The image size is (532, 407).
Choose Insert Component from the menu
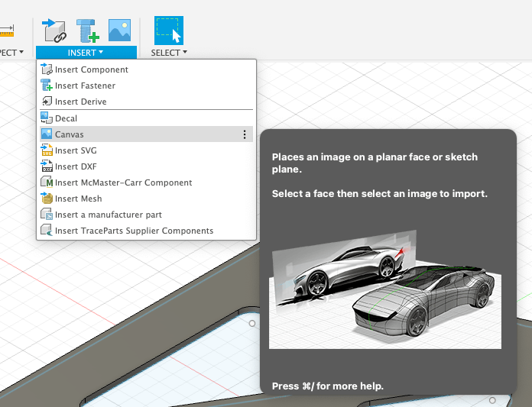(x=91, y=69)
